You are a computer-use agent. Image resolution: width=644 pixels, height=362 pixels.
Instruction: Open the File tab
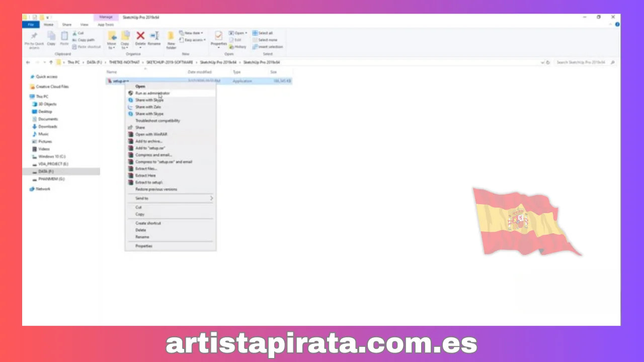pyautogui.click(x=31, y=25)
